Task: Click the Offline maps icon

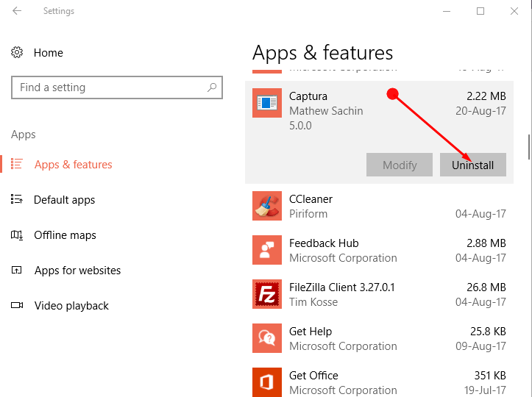Action: tap(17, 235)
